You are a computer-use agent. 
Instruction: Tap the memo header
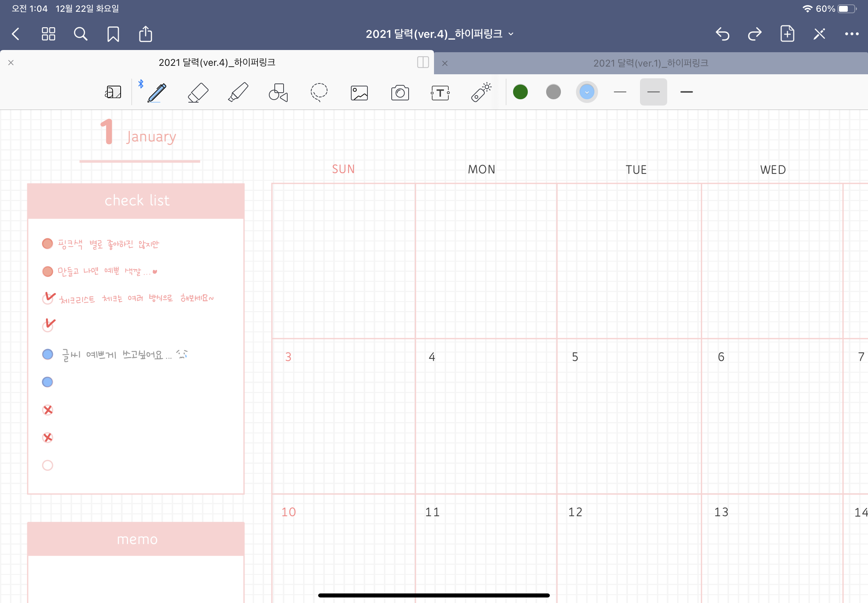136,539
